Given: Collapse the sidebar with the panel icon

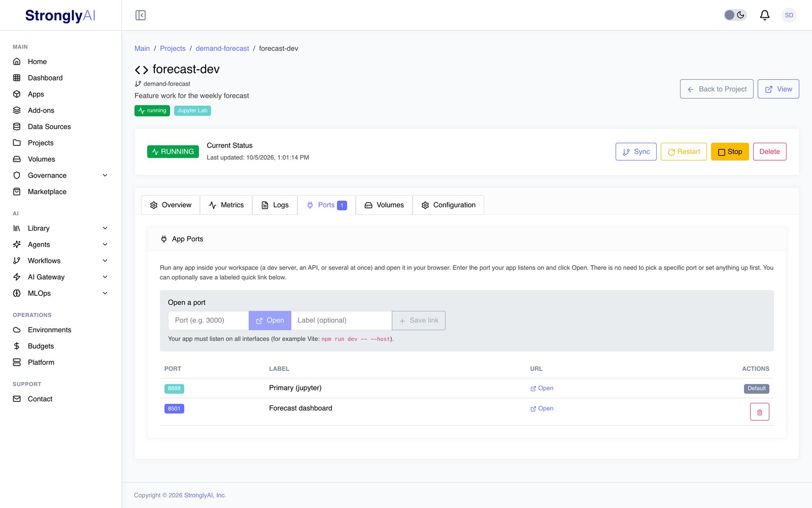Looking at the screenshot, I should [141, 15].
